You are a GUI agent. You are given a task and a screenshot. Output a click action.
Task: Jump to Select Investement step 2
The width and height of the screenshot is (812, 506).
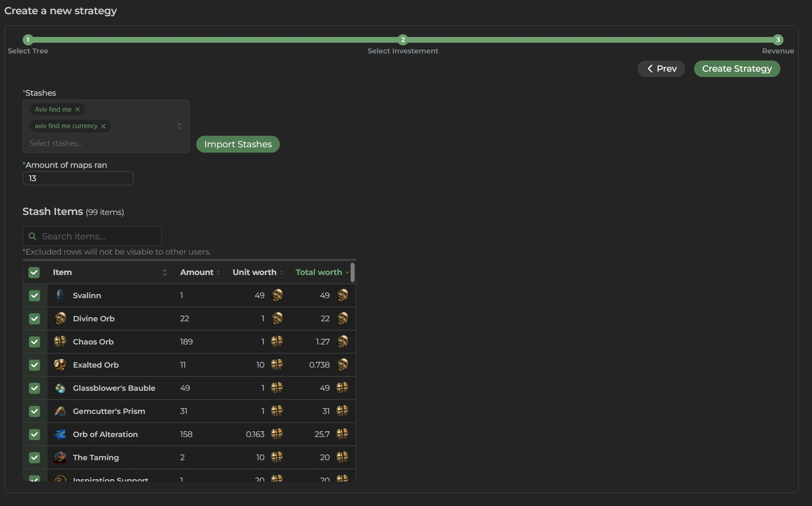pos(403,40)
